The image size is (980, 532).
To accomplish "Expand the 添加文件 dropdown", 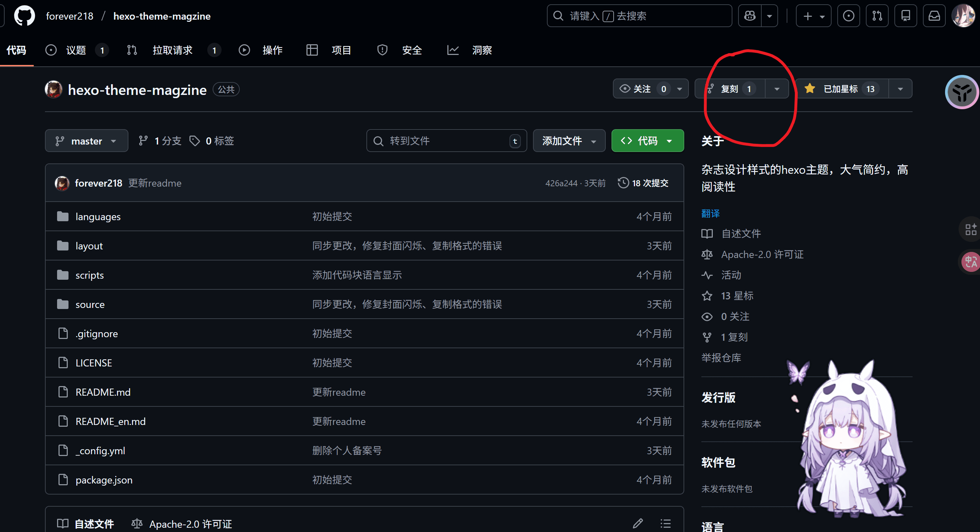I will pos(569,141).
